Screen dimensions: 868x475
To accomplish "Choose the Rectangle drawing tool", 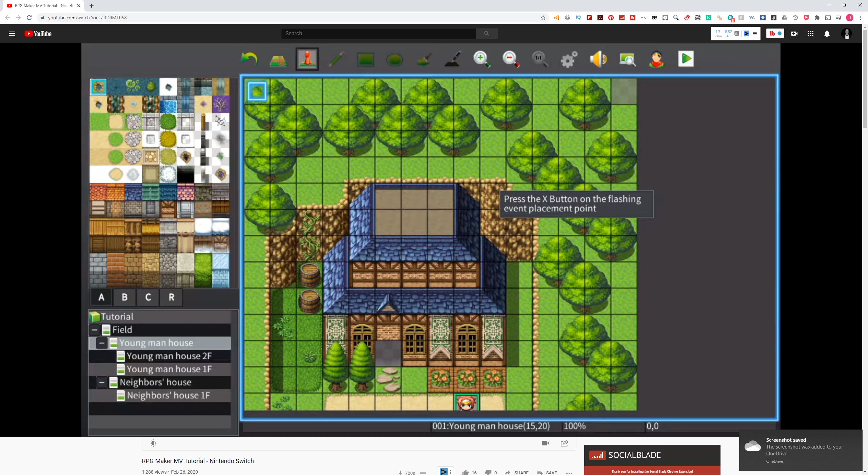I will [x=366, y=60].
